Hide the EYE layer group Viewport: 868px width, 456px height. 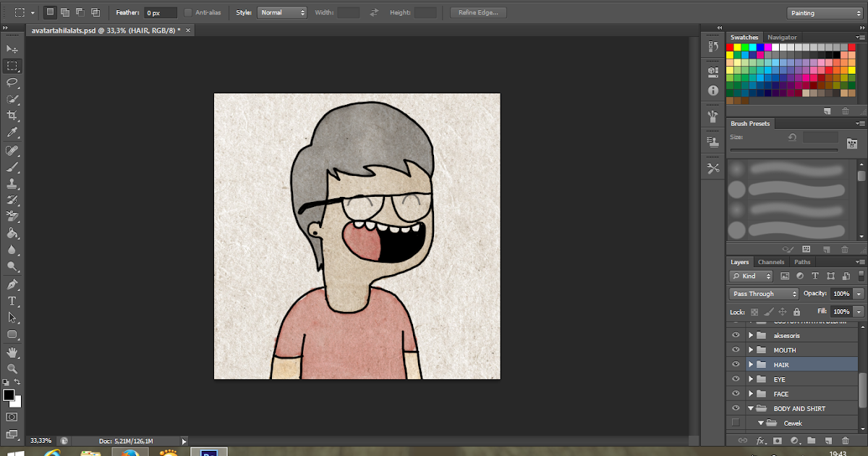736,379
